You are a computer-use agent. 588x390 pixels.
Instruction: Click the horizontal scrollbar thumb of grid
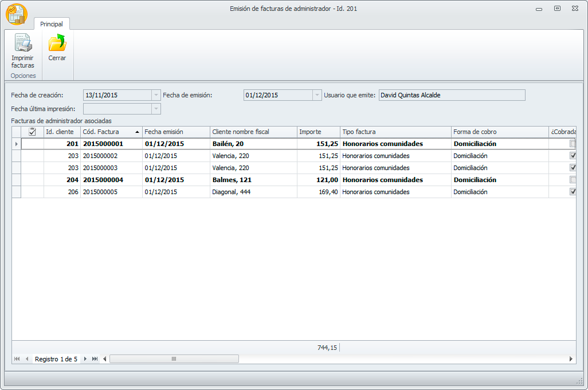[174, 359]
